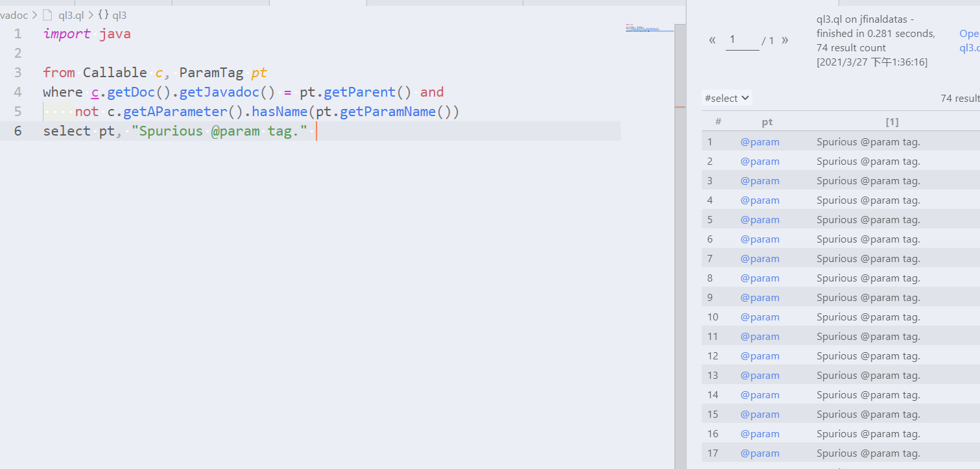
Task: Click 'Callable' on line 3
Action: pos(115,73)
